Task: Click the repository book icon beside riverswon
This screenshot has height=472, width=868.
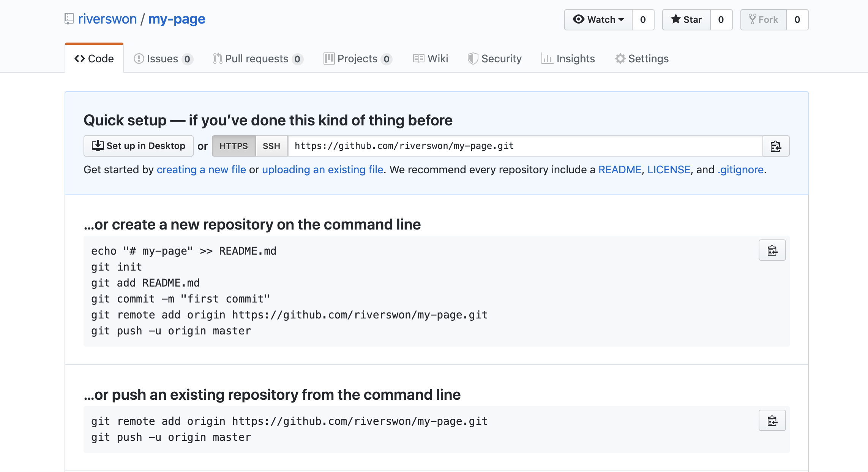Action: (x=69, y=19)
